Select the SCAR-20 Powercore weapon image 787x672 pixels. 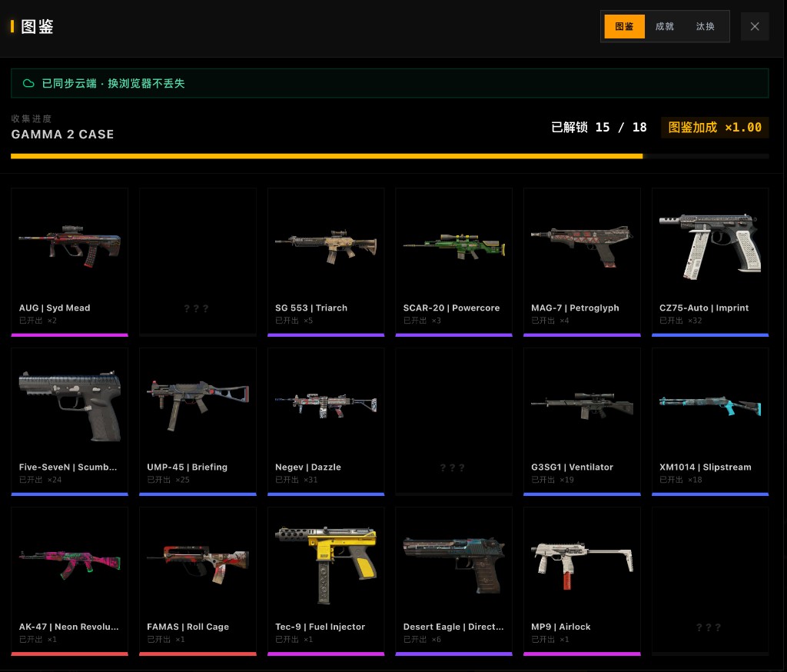(x=453, y=246)
